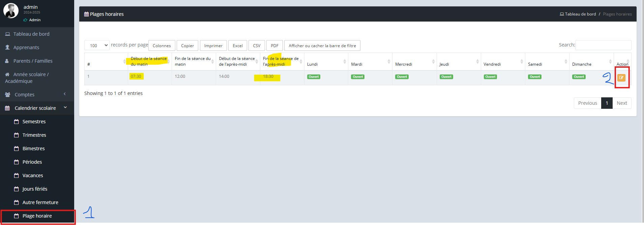Image resolution: width=644 pixels, height=225 pixels.
Task: Click the Périodes calendar icon
Action: 16,162
